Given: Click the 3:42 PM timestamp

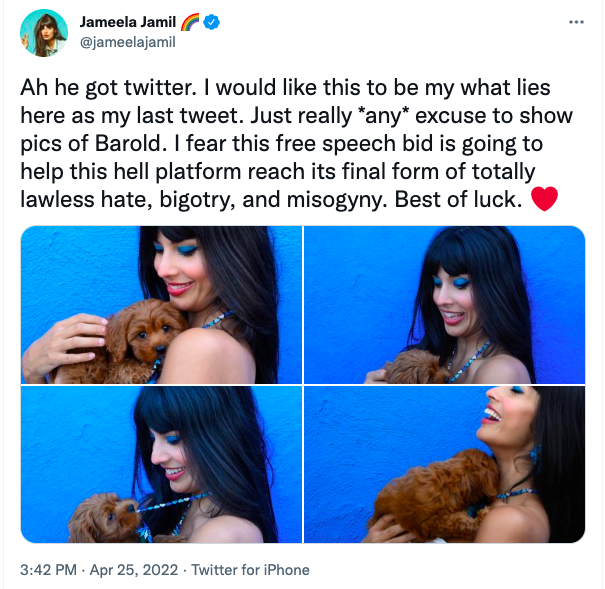Looking at the screenshot, I should tap(49, 570).
